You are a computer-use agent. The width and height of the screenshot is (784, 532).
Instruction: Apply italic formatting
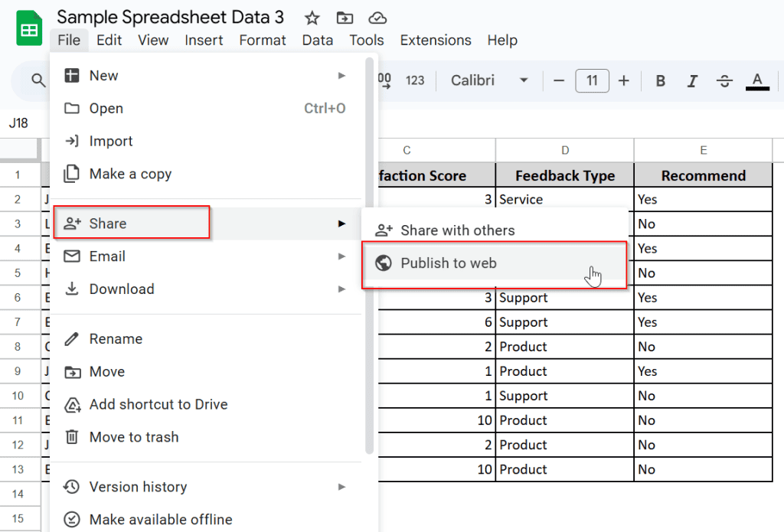tap(691, 80)
